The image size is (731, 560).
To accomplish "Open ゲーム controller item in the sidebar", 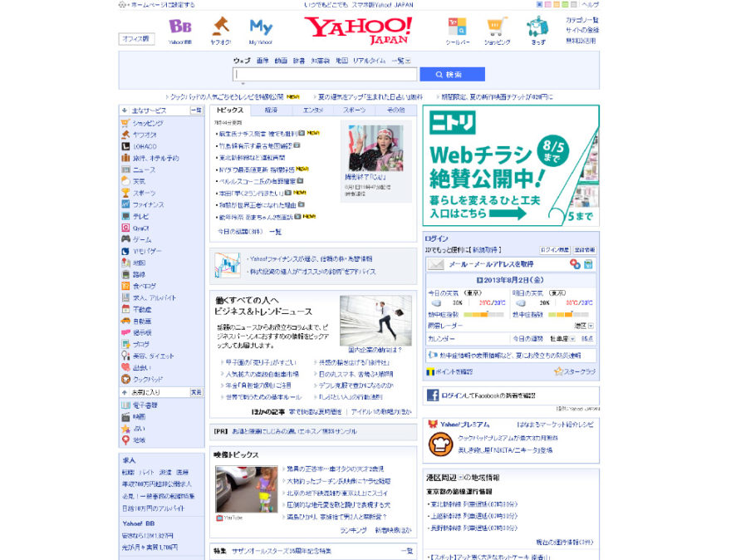I will (x=142, y=239).
